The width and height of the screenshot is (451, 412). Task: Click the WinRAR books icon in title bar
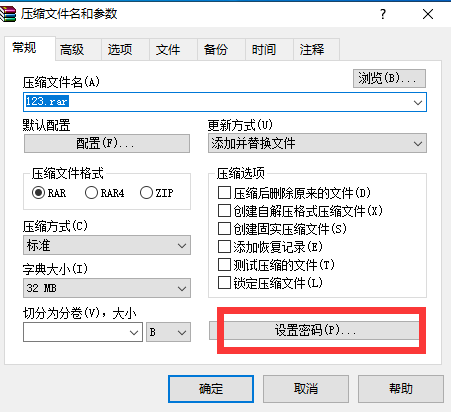pos(8,14)
